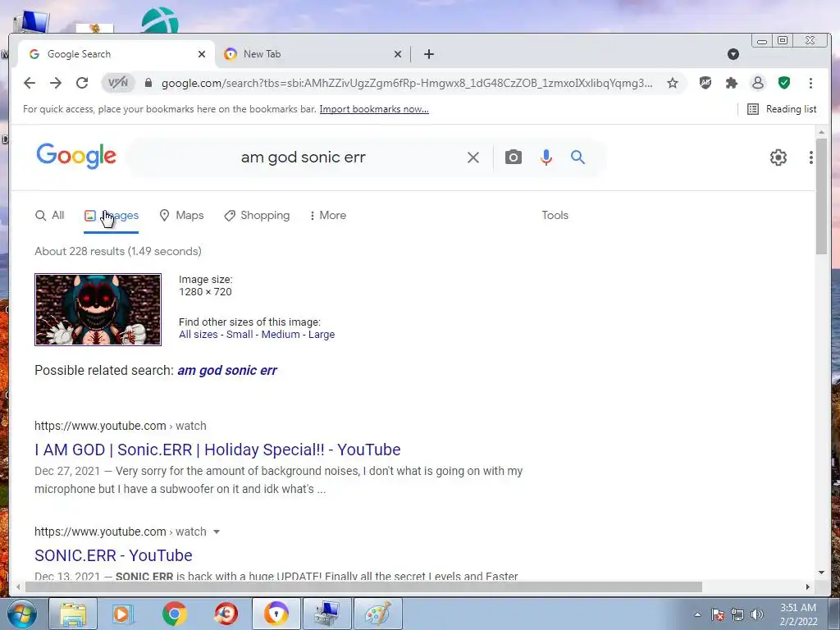The width and height of the screenshot is (840, 630).
Task: Click in the Google search field
Action: 304,157
